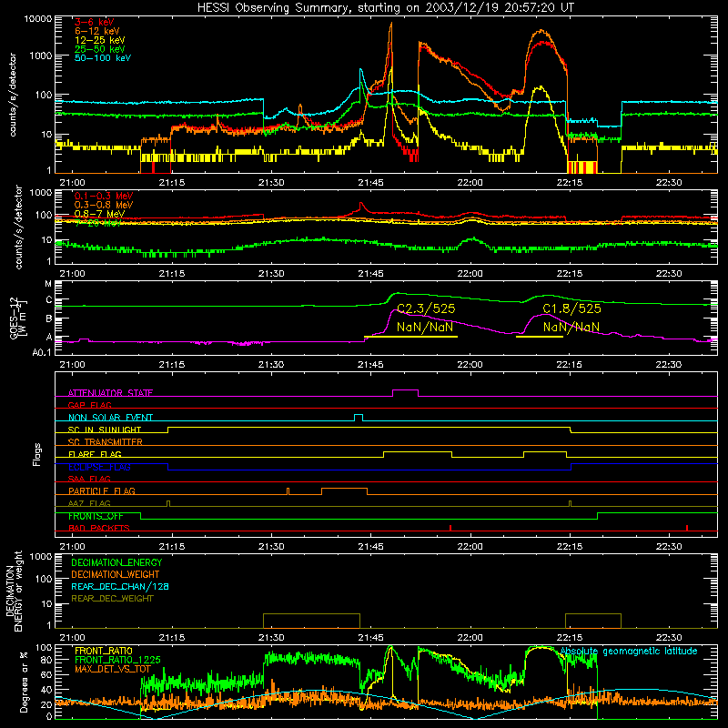Click the yellow flare interval bar under C2.3

pos(411,337)
